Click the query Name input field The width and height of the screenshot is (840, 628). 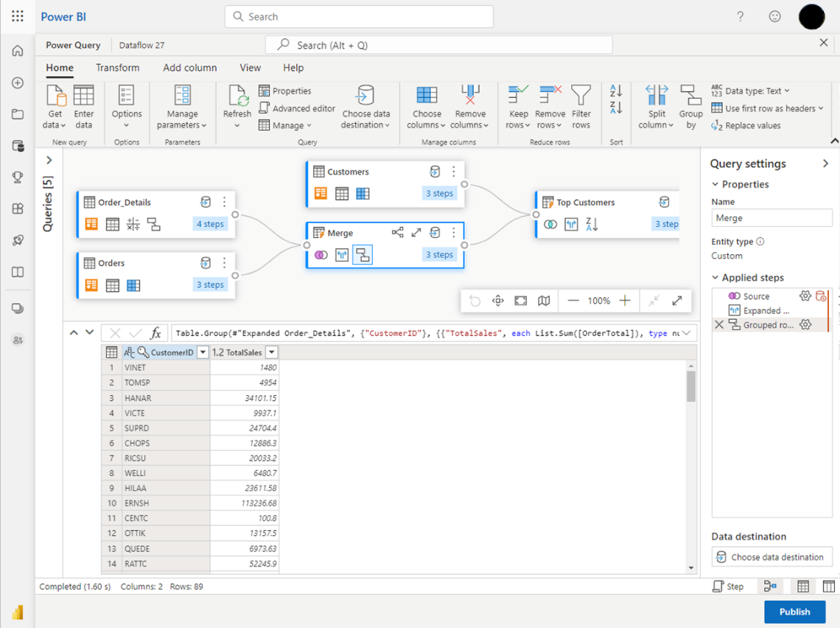click(x=771, y=218)
